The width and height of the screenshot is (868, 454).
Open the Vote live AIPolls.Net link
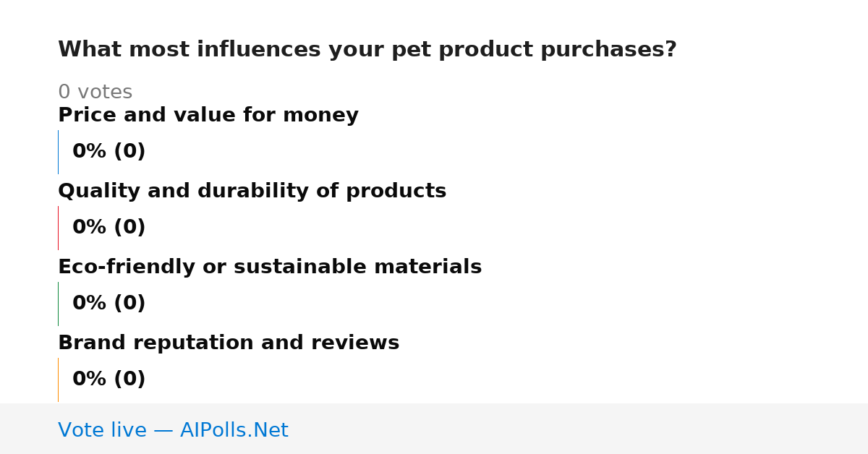click(x=173, y=431)
